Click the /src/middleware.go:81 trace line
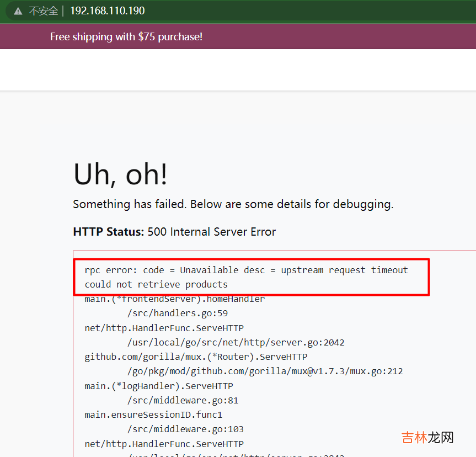The height and width of the screenshot is (457, 476). 183,400
